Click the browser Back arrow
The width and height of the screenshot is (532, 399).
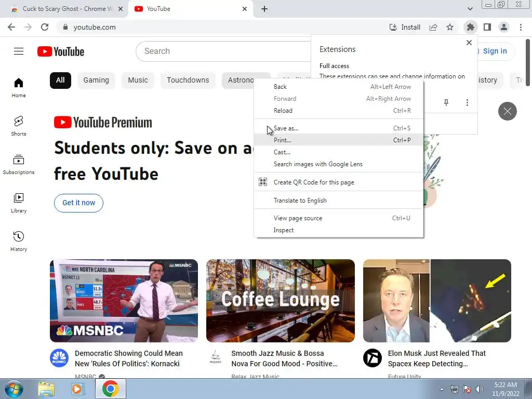point(11,27)
